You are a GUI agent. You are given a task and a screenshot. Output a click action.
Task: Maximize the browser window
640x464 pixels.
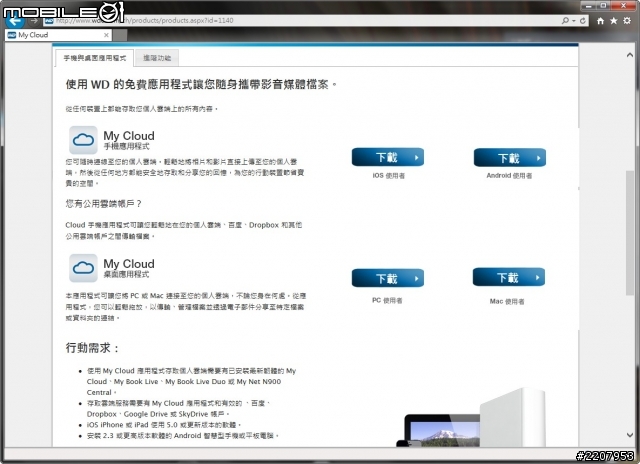[603, 6]
